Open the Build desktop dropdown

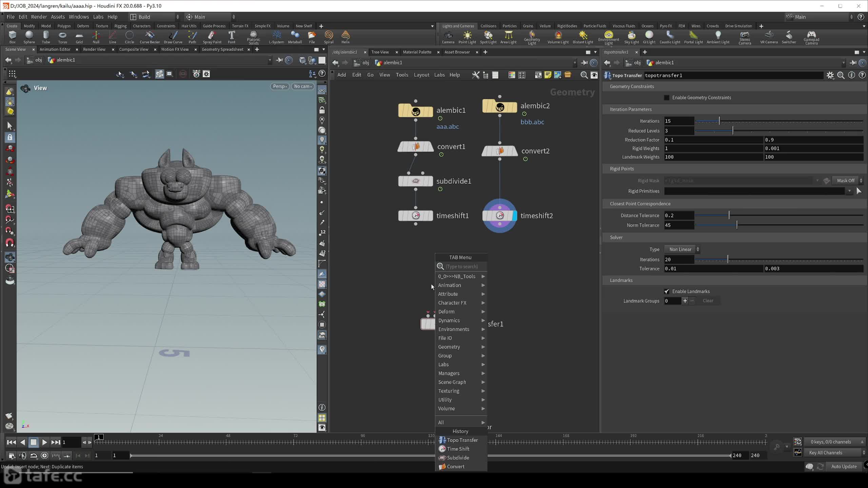pos(154,17)
